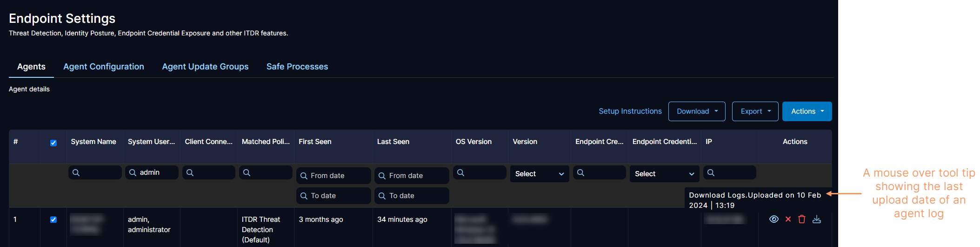Click the First Seen From date field
Viewport: 980px width, 247px height.
[333, 176]
